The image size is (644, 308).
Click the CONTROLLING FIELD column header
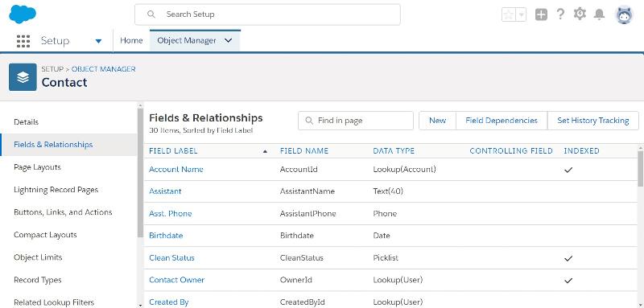pyautogui.click(x=511, y=151)
